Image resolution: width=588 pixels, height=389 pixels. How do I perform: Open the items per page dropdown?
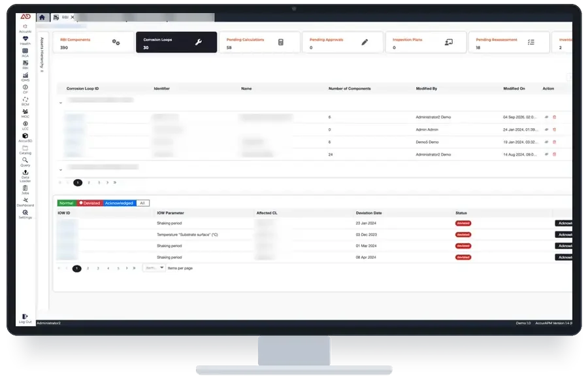tap(154, 268)
